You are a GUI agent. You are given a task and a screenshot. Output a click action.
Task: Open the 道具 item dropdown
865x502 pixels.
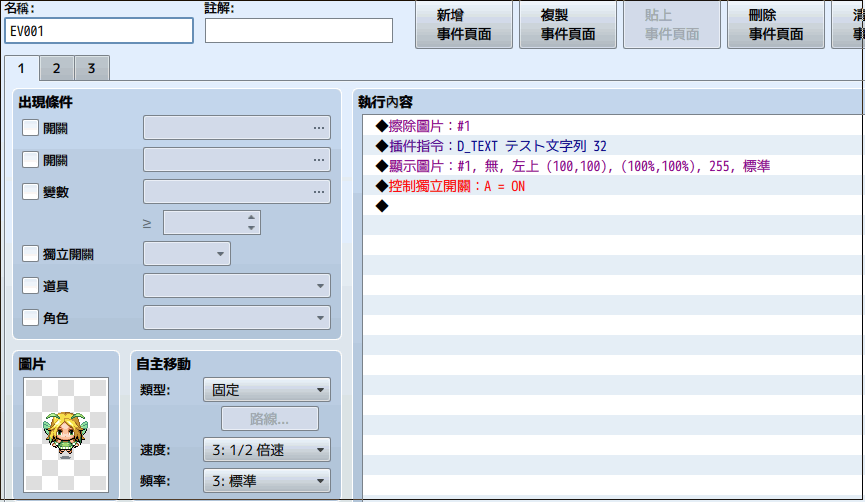pyautogui.click(x=237, y=286)
